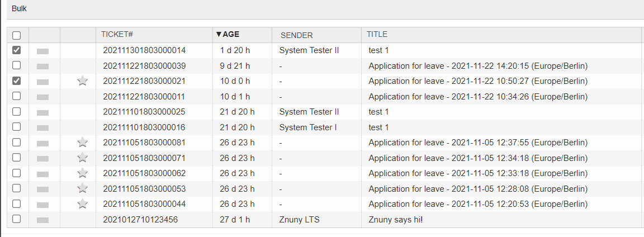Click star icon for ticket 202111051803000044
Screen dimensions: 644x237
pos(83,203)
